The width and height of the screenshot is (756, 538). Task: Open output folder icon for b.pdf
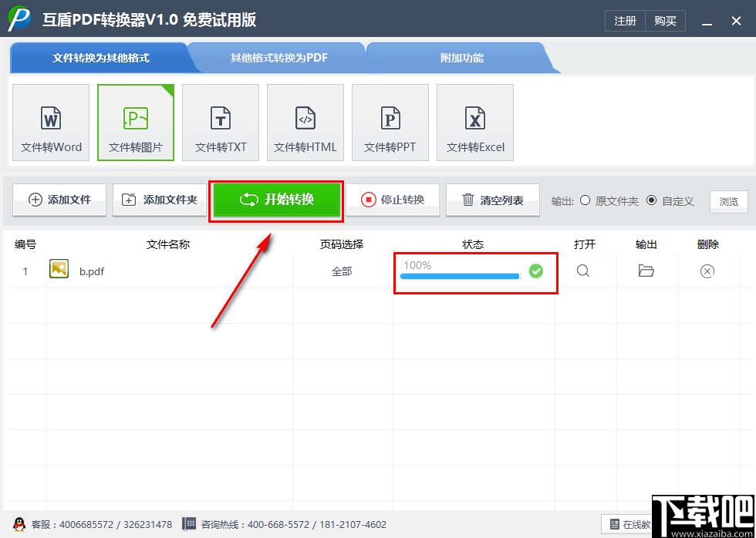[x=646, y=271]
